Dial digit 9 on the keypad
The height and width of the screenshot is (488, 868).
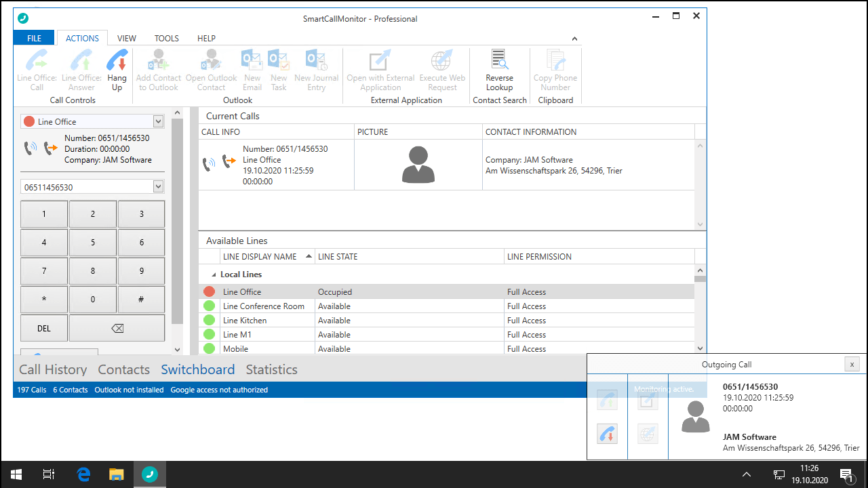[141, 271]
